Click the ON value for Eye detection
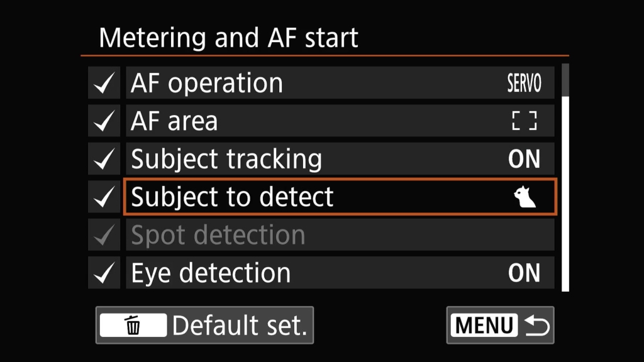Screen dimensions: 644x362 point(524,273)
